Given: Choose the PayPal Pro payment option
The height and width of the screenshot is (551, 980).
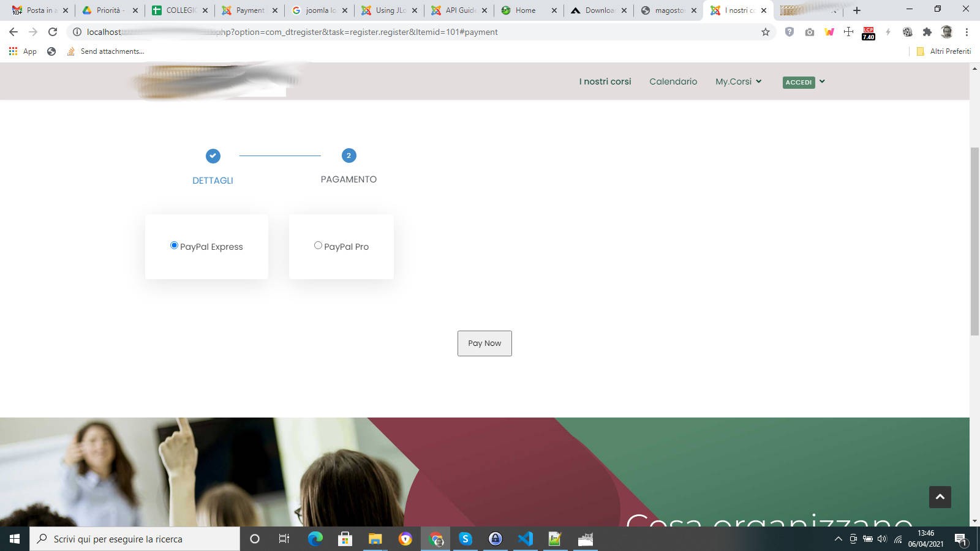Looking at the screenshot, I should pyautogui.click(x=318, y=246).
